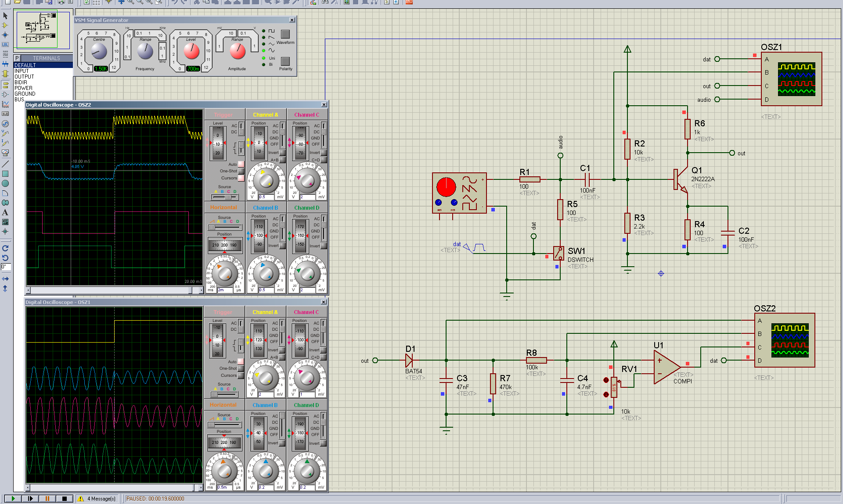Select the Selection Mode arrow tool
843x504 pixels.
tap(5, 16)
